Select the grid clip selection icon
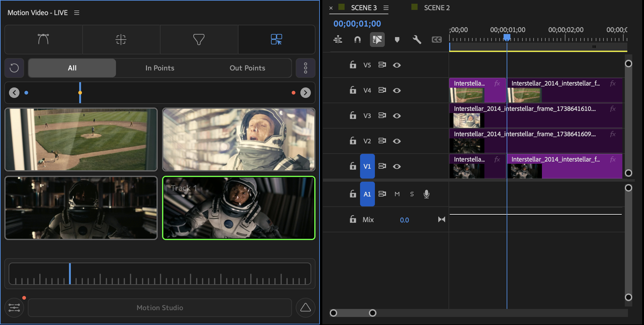Viewport: 644px width, 325px height. (x=276, y=40)
